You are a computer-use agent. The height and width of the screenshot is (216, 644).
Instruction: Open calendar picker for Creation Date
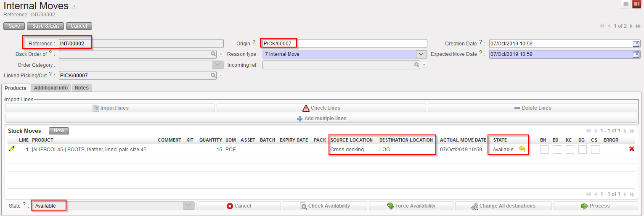[x=636, y=43]
